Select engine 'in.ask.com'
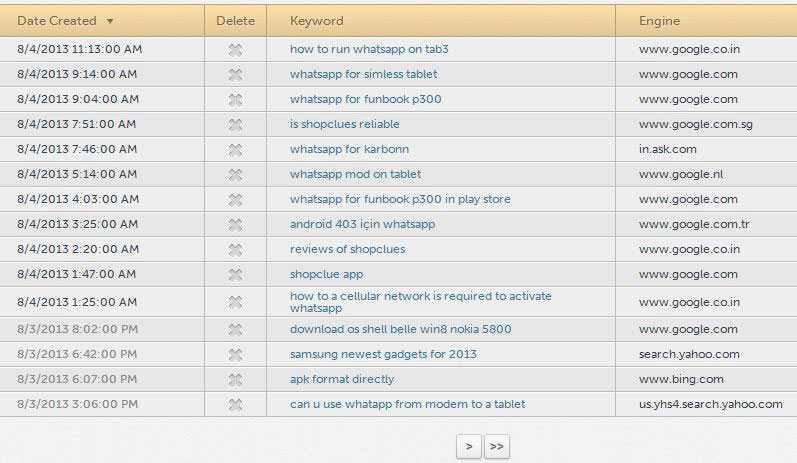The width and height of the screenshot is (797, 463). click(667, 149)
